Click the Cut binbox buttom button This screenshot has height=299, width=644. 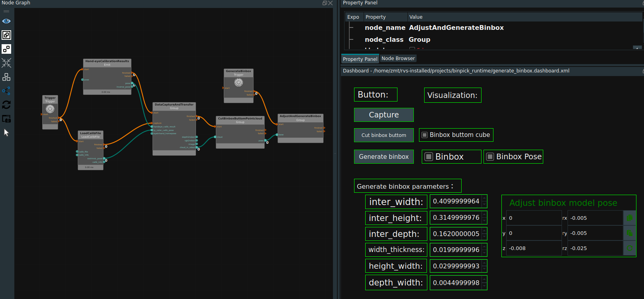[x=384, y=135]
